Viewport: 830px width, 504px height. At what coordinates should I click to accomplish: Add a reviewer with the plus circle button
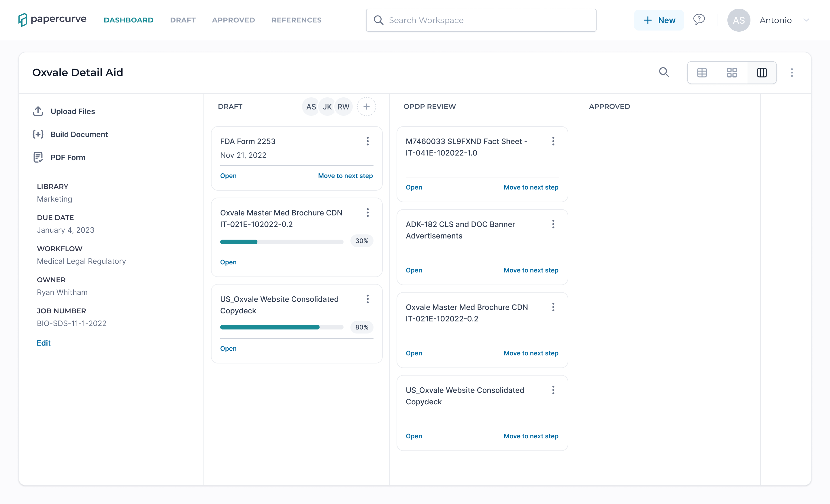(367, 106)
